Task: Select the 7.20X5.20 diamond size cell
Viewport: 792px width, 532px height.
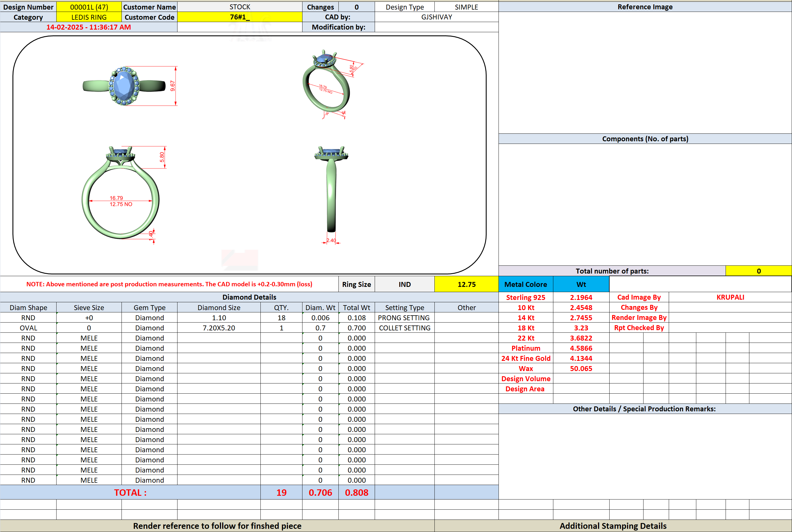Action: 219,328
